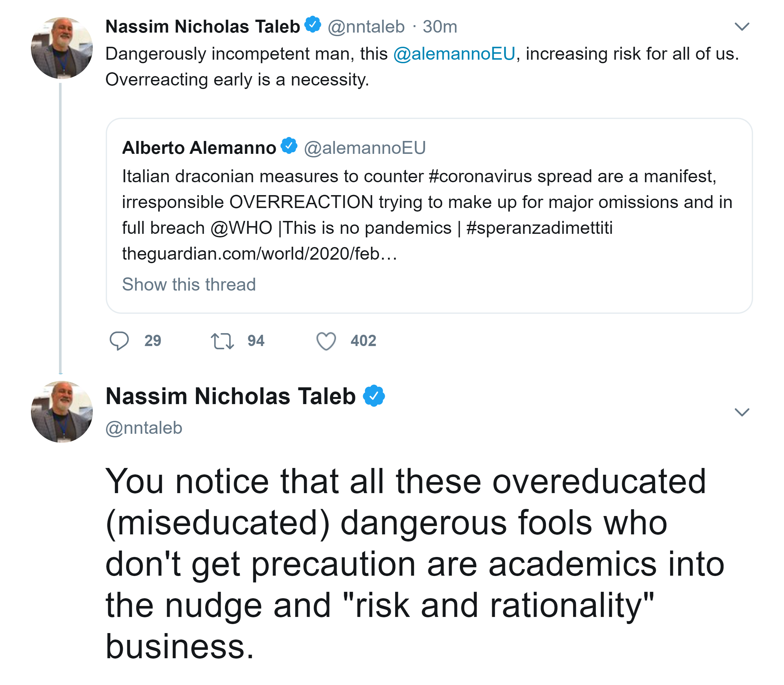This screenshot has width=784, height=685.
Task: Click the @WHO mention in the quoted tweet
Action: (241, 228)
